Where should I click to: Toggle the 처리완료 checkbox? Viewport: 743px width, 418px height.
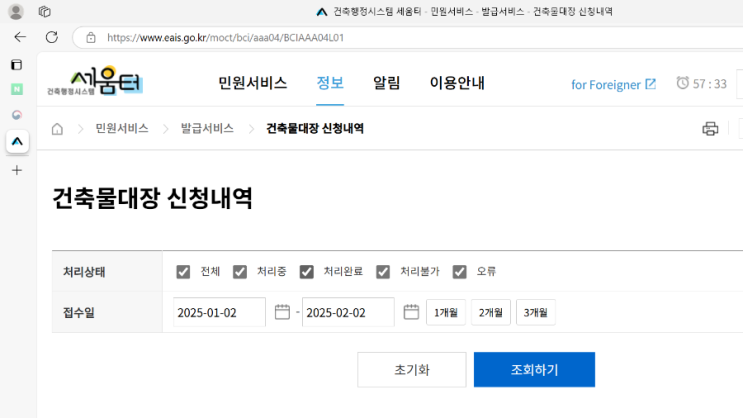tap(307, 272)
